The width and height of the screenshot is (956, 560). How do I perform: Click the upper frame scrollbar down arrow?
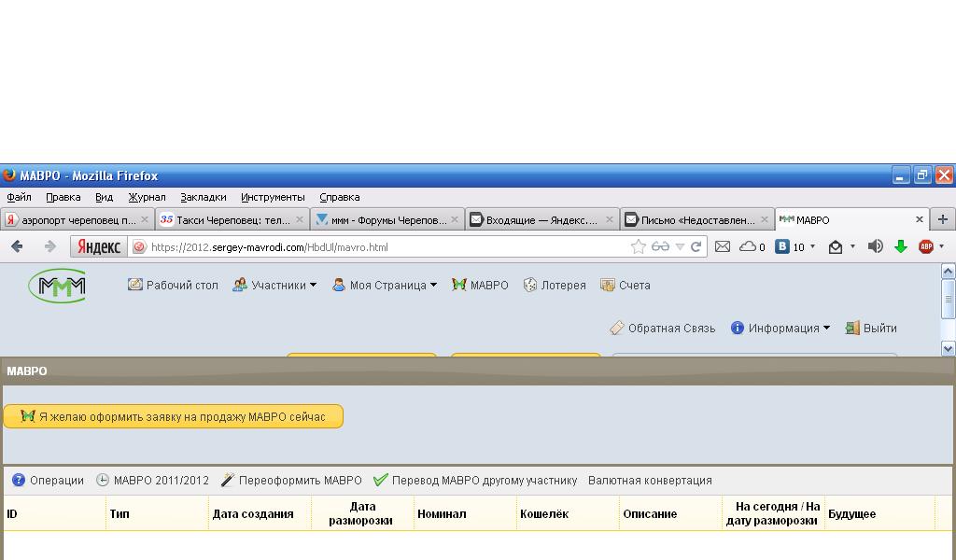(x=949, y=348)
